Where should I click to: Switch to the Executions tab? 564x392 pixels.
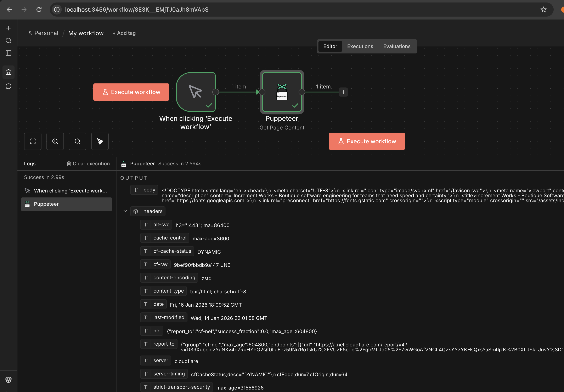pyautogui.click(x=360, y=46)
